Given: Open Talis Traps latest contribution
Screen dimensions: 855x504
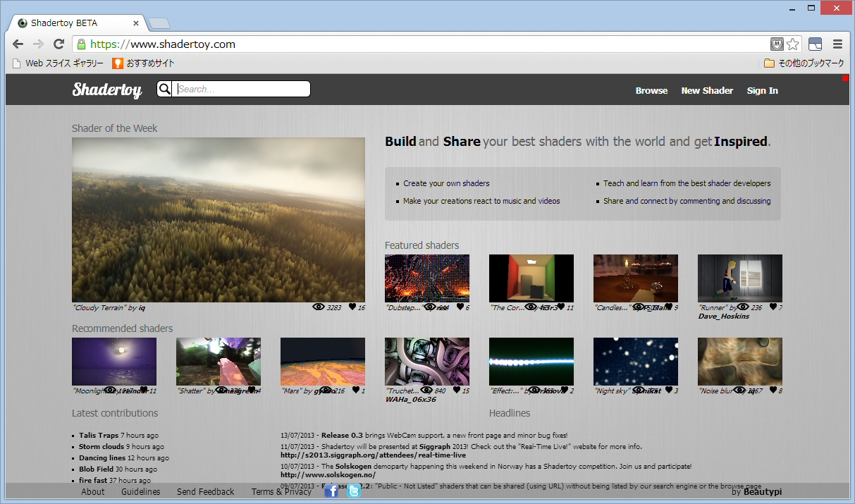Looking at the screenshot, I should 99,436.
